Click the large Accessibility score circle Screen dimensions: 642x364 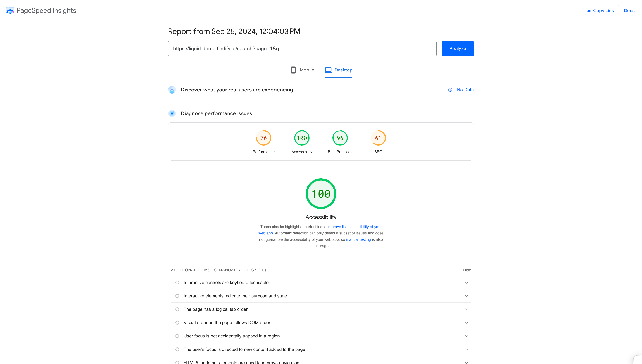[321, 194]
